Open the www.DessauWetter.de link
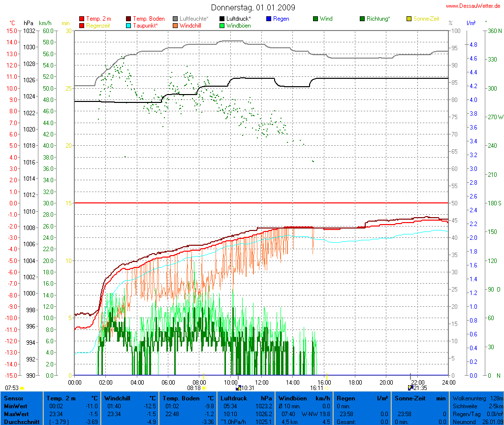 pyautogui.click(x=473, y=5)
